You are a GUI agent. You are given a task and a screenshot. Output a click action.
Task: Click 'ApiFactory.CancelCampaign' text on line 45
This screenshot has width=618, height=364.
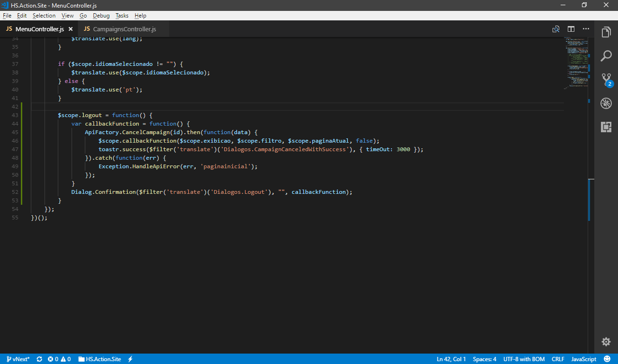pos(127,132)
